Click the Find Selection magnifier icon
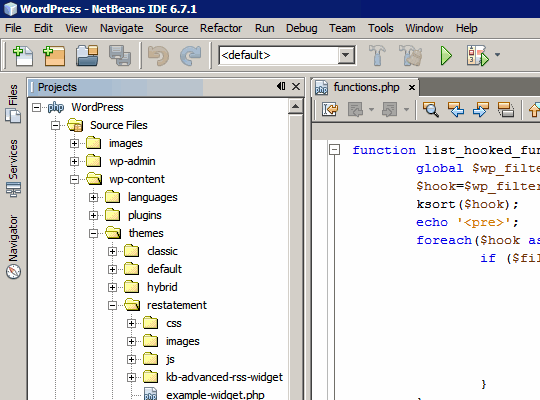 (x=430, y=110)
